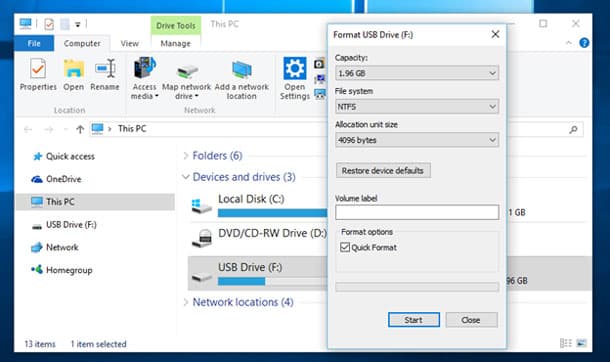Viewport: 610px width, 362px height.
Task: Click the Recent locations dropdown arrow
Action: 65,129
